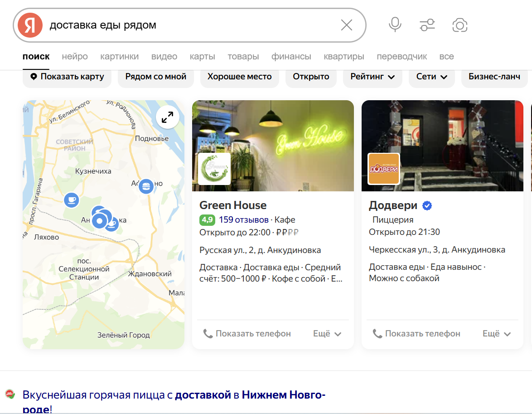Viewport: 532px width, 414px height.
Task: Open search settings sliders icon
Action: pyautogui.click(x=427, y=25)
